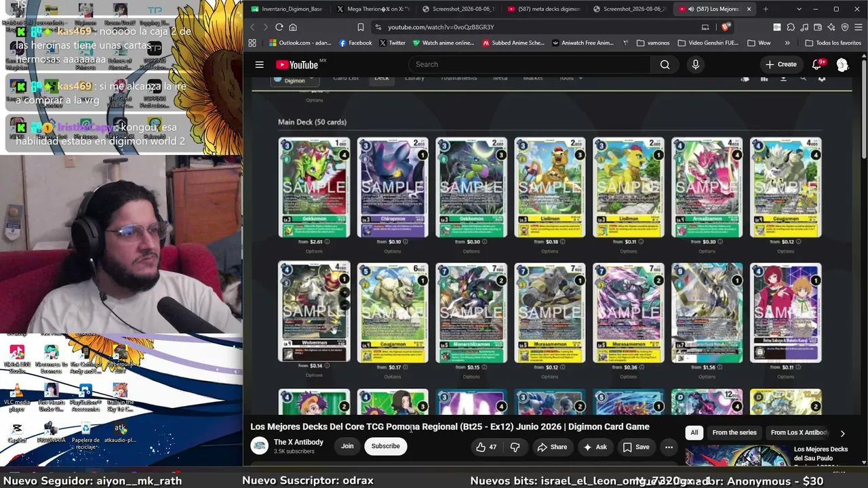Image resolution: width=868 pixels, height=488 pixels.
Task: Switch to Mega Therion X tab
Action: (x=374, y=9)
